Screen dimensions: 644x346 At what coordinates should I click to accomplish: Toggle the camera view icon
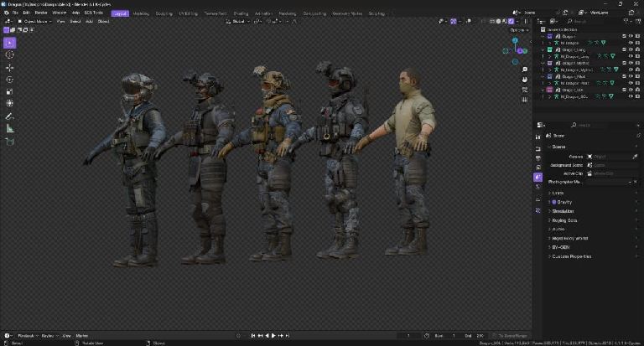(524, 90)
